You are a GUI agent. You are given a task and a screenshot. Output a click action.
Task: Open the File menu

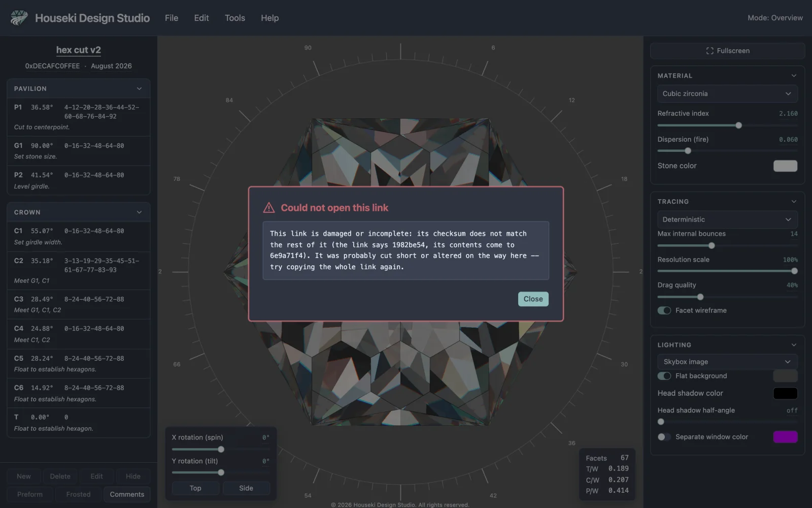pos(172,18)
